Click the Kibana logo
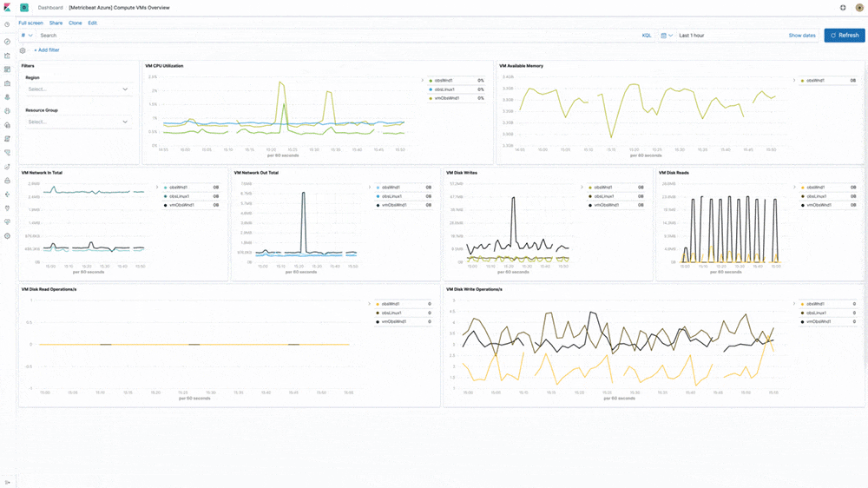This screenshot has width=868, height=488. tap(7, 8)
